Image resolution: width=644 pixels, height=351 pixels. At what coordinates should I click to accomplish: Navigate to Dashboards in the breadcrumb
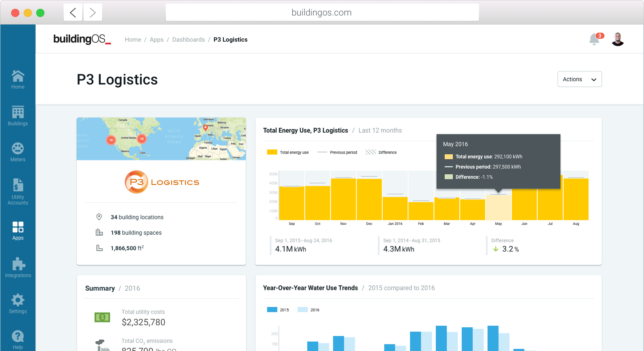click(x=189, y=40)
